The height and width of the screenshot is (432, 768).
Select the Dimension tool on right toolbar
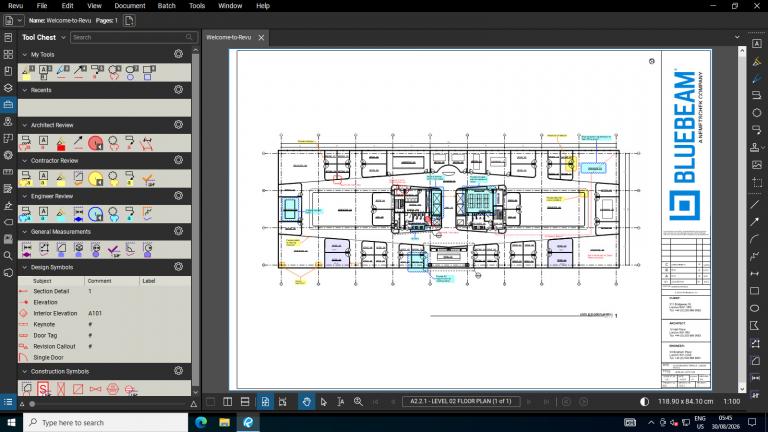coord(755,273)
